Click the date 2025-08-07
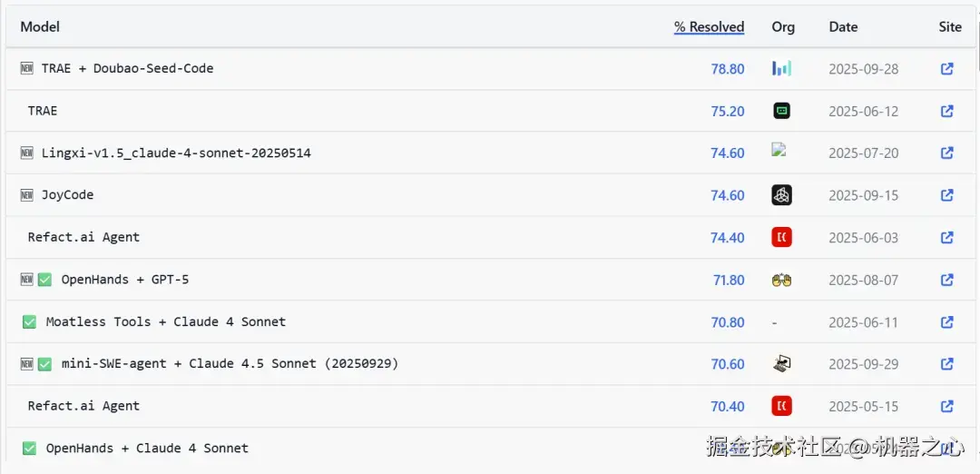This screenshot has width=980, height=474. point(863,281)
